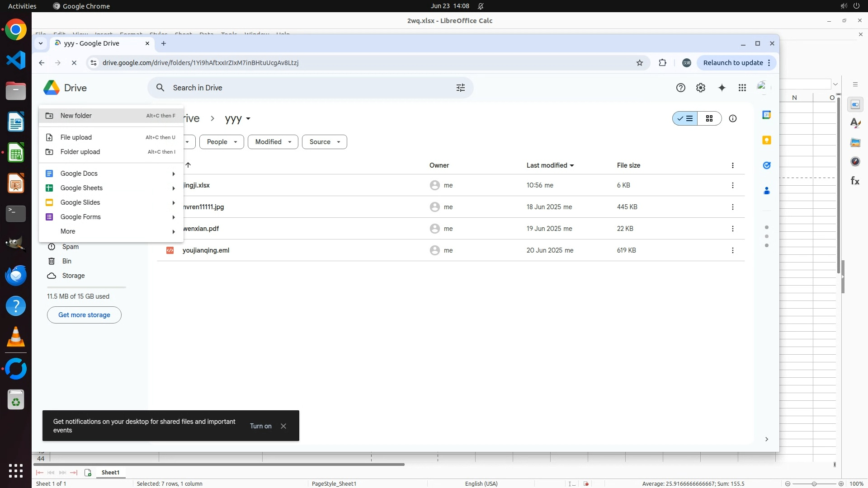Expand the People filter dropdown
The width and height of the screenshot is (868, 488).
222,142
